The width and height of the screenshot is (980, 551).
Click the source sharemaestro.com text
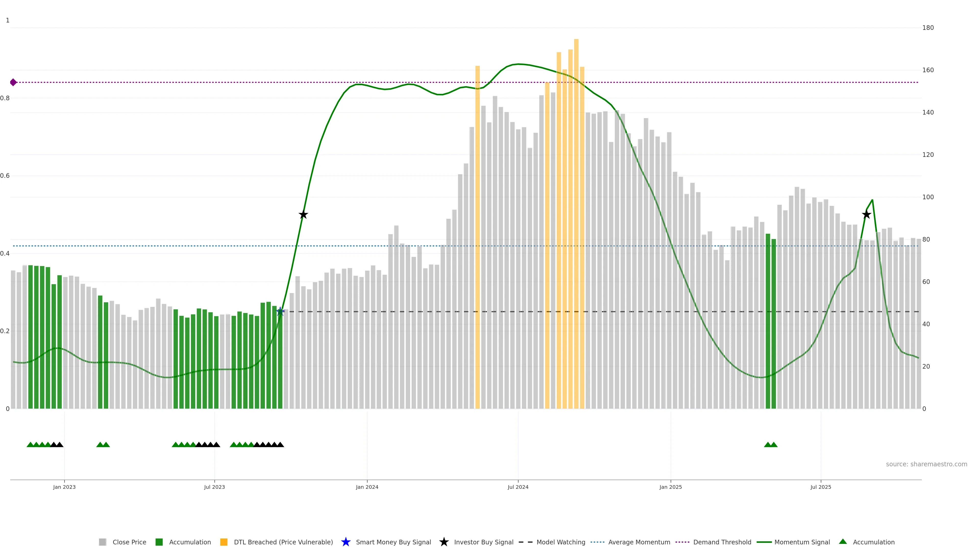[926, 464]
